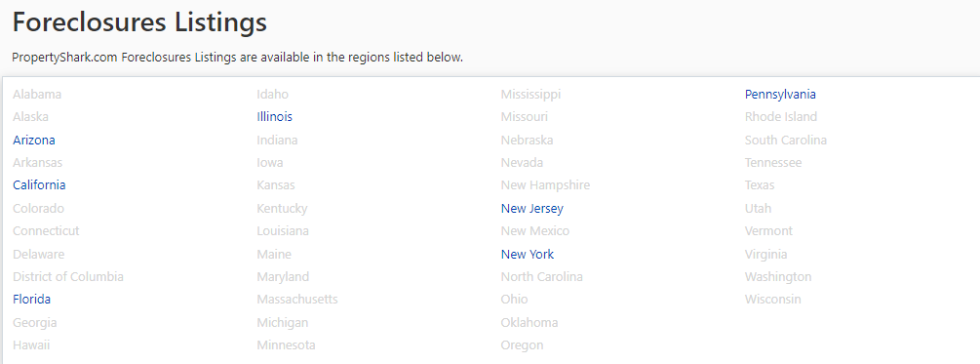Open New Jersey foreclosure listings
This screenshot has height=364, width=980.
(x=531, y=208)
